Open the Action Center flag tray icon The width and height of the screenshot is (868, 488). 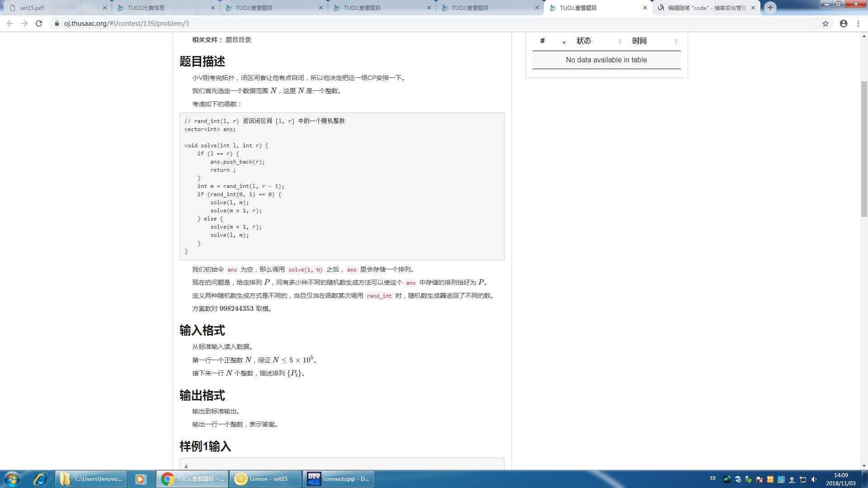pyautogui.click(x=759, y=479)
